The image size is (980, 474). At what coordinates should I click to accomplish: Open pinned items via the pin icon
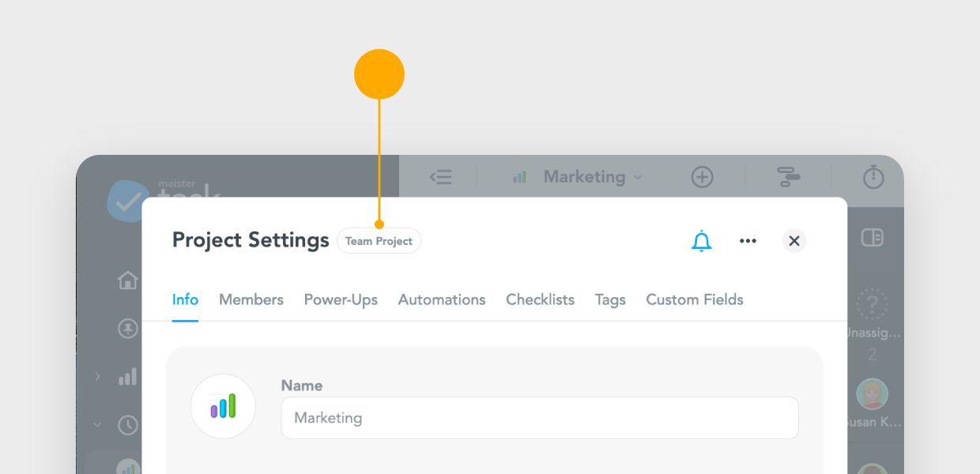click(127, 329)
